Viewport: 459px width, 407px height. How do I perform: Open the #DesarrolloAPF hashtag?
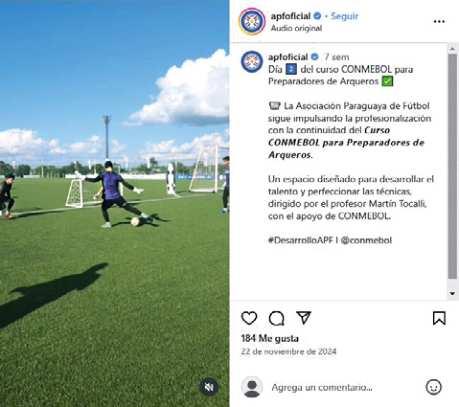(300, 240)
